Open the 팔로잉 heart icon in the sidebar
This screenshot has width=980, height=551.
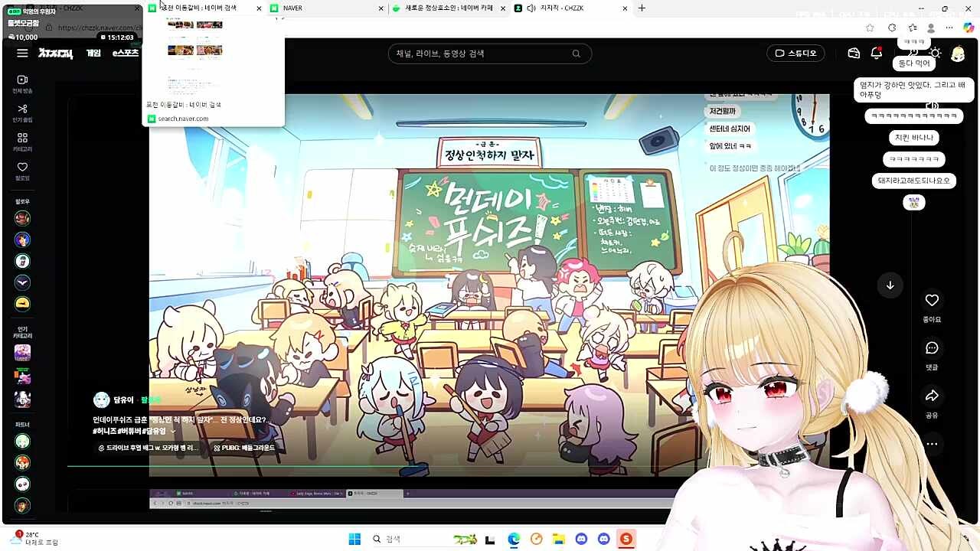[22, 168]
